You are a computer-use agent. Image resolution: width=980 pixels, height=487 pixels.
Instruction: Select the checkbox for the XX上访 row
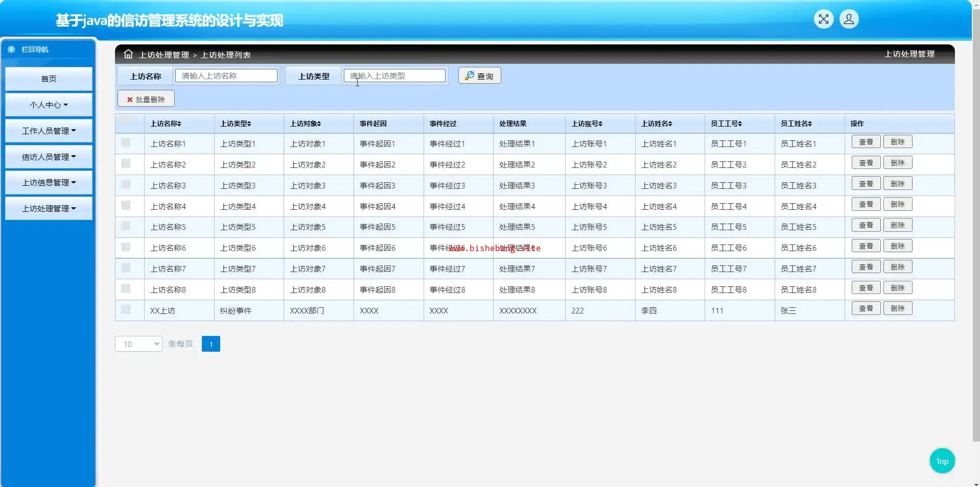tap(126, 309)
